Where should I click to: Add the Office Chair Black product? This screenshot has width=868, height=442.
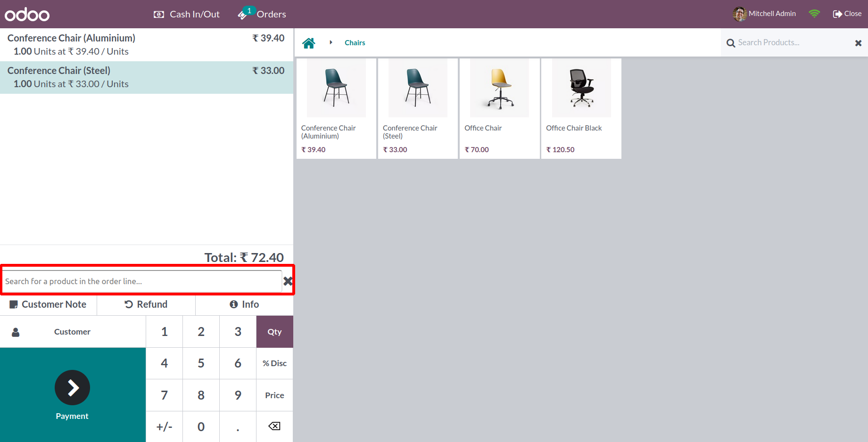pos(581,108)
